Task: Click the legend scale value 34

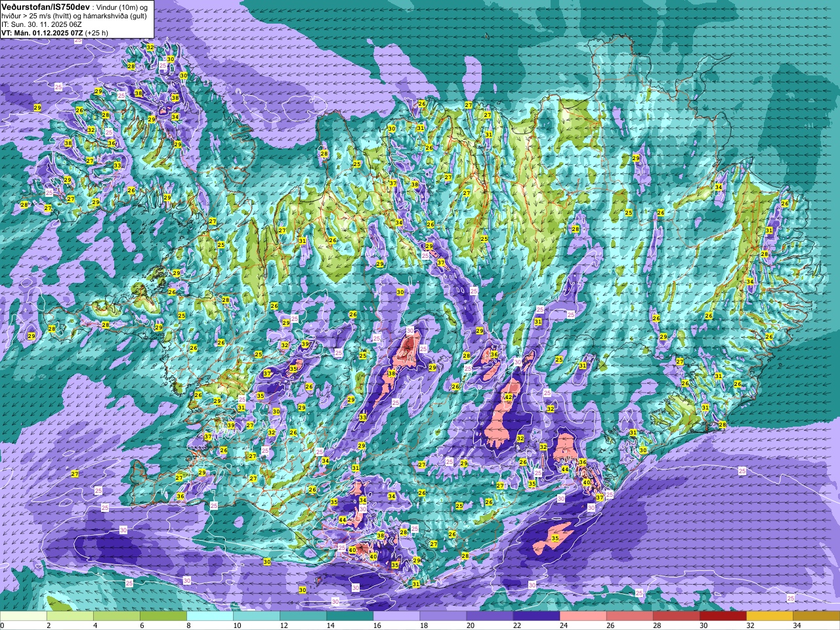Action: (797, 625)
